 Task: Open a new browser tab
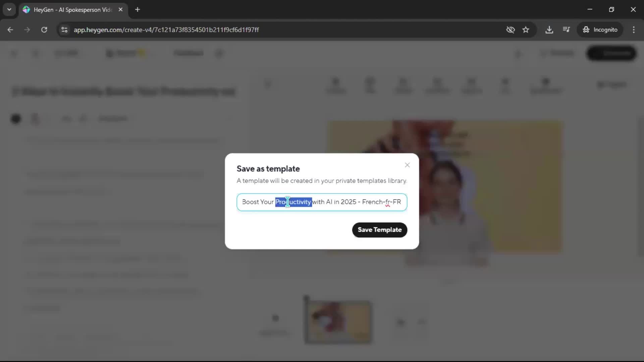[x=138, y=9]
